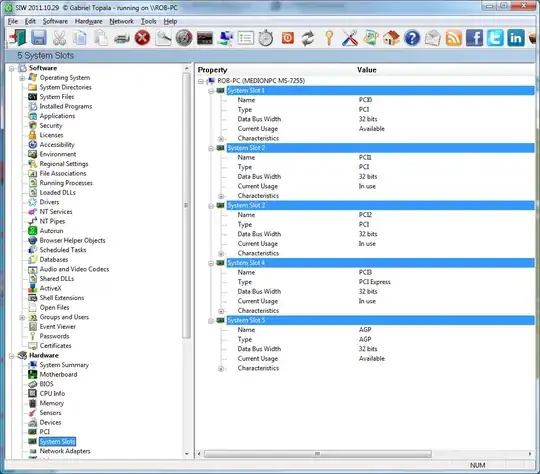The height and width of the screenshot is (474, 540).
Task: Click the horizontal scrollbar right arrow
Action: click(530, 454)
